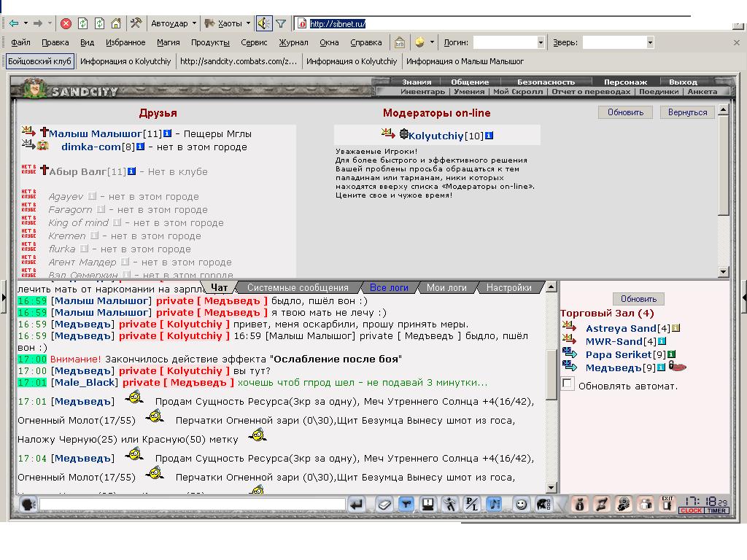747x560 pixels.
Task: Click the address bar with http://sibnet.ru/
Action: (514, 23)
